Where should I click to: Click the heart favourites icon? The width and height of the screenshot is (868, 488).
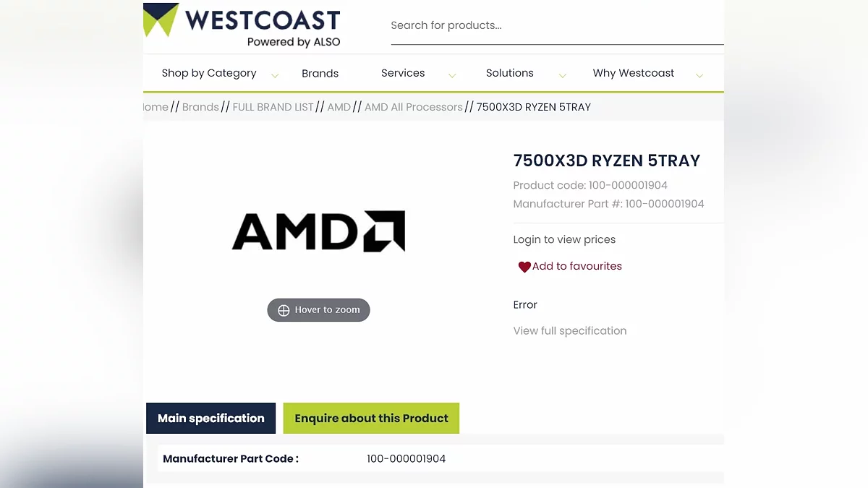[x=524, y=267]
